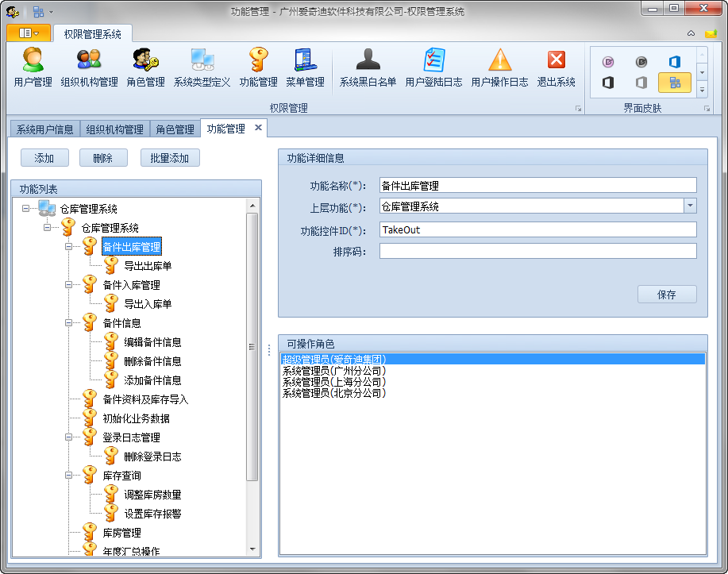Click the 功能名称 input field
728x574 pixels.
(x=537, y=185)
